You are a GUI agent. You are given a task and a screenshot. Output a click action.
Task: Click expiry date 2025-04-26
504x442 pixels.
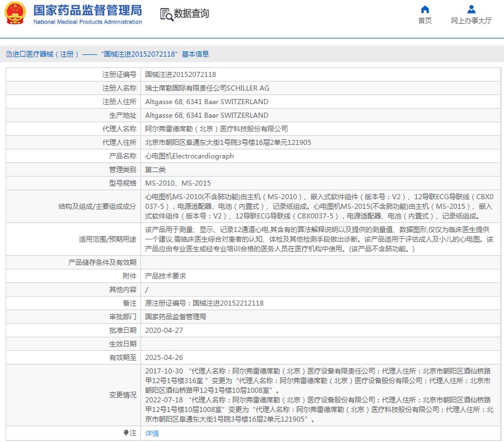[164, 358]
